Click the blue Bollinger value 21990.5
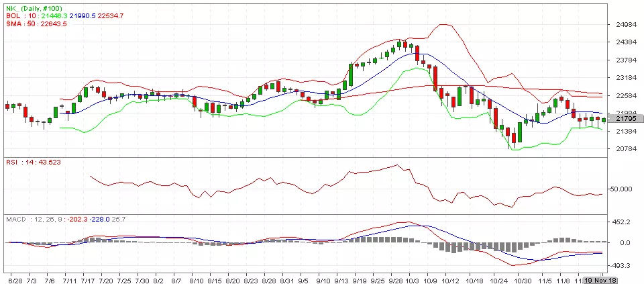644x284 pixels. tap(83, 15)
